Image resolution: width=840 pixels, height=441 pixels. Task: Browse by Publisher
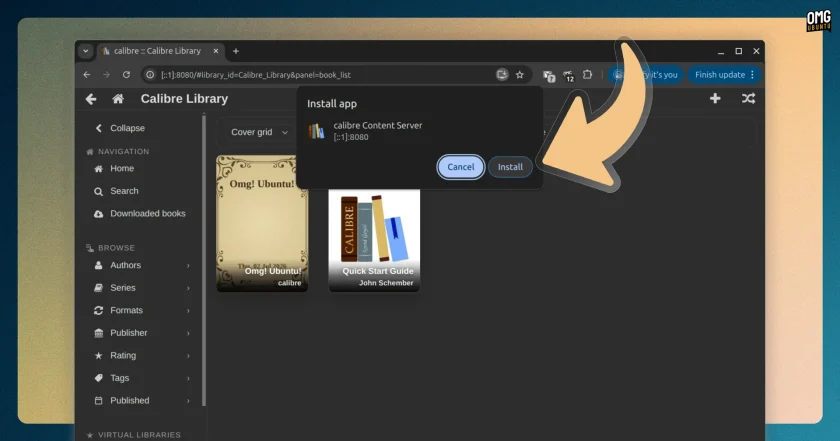tap(129, 333)
